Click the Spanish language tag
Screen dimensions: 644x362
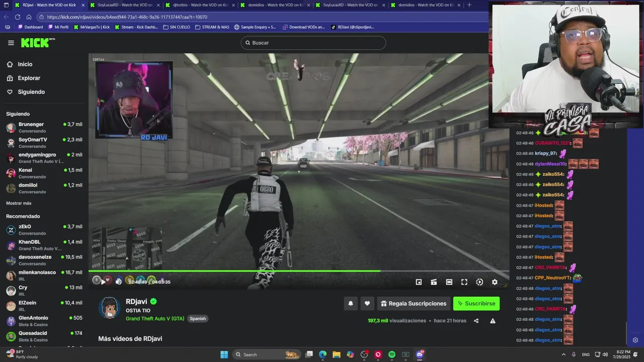pyautogui.click(x=198, y=319)
